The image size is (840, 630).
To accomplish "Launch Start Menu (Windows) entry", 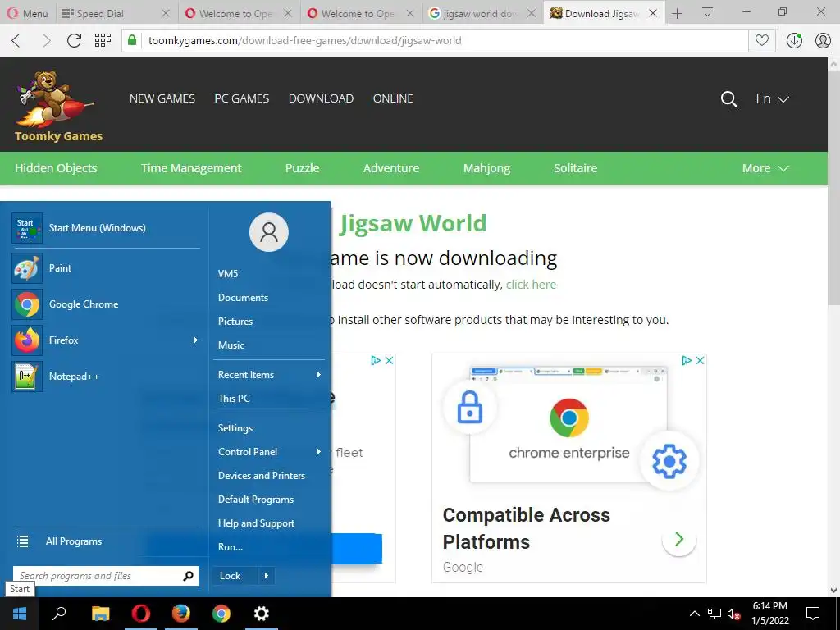I will [106, 228].
